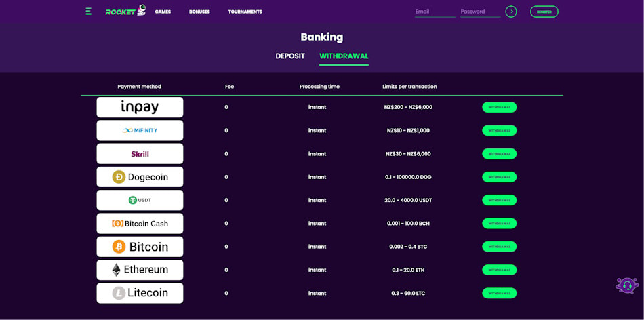The image size is (644, 320).
Task: Focus the Email input field
Action: [435, 12]
